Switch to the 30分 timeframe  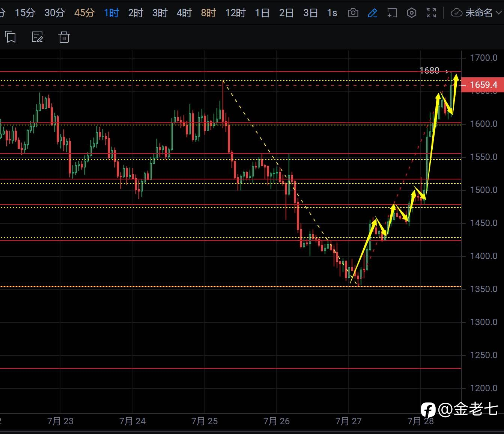pyautogui.click(x=55, y=13)
